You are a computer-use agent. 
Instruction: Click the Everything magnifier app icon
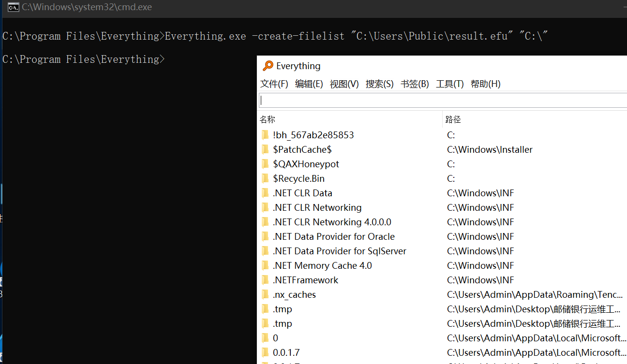click(268, 66)
